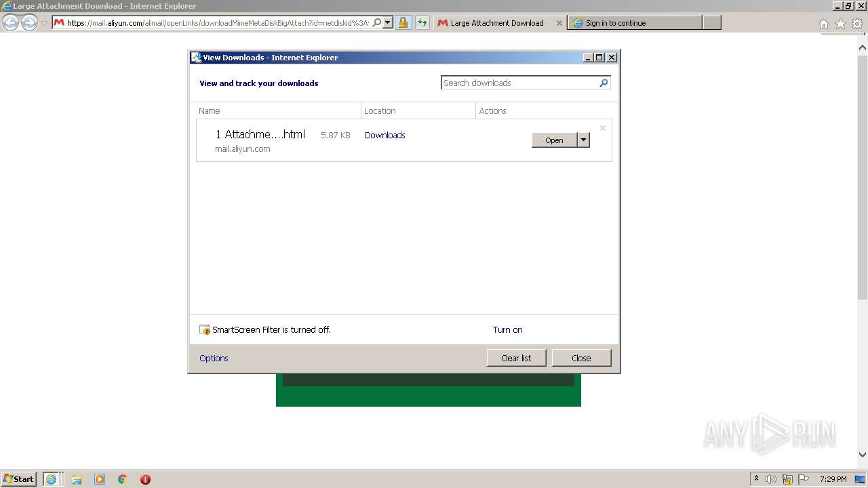Image resolution: width=868 pixels, height=488 pixels.
Task: Remove download entry with X icon
Action: click(x=602, y=128)
